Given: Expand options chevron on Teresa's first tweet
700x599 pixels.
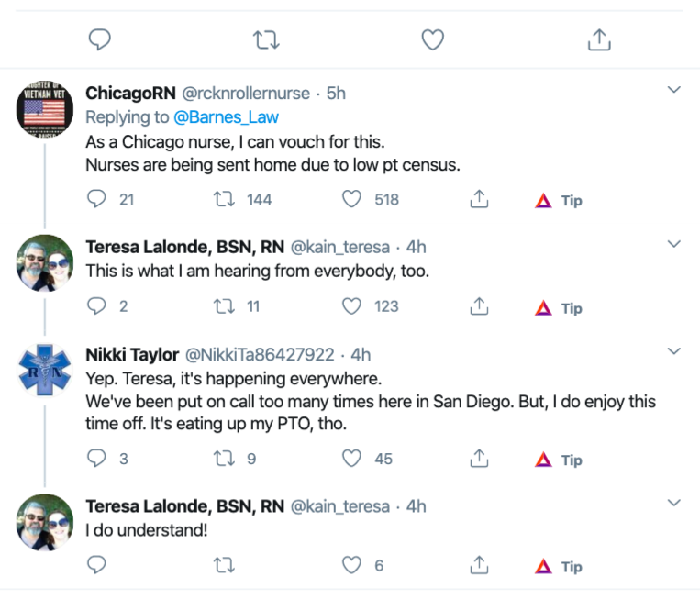Looking at the screenshot, I should point(673,245).
